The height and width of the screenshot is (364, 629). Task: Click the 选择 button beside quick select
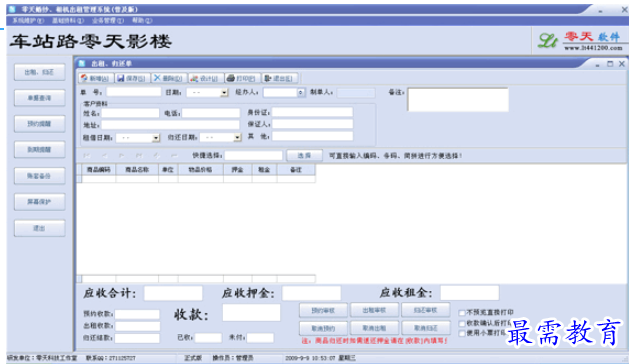tap(304, 156)
